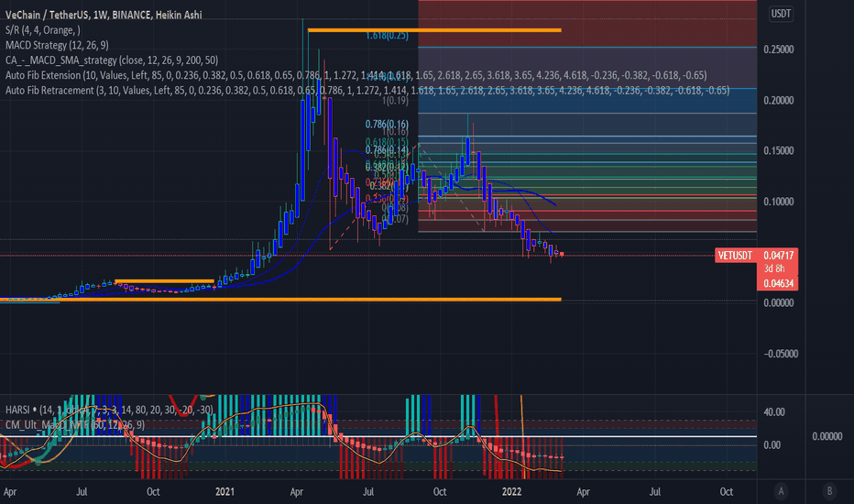Select the Auto Fib Retracement indicator legend
854x504 pixels.
(x=367, y=91)
